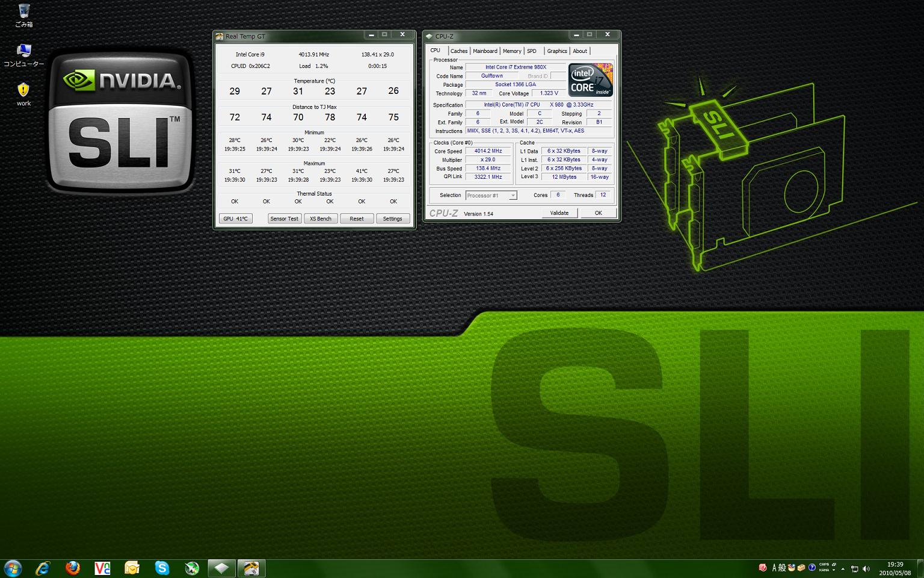The height and width of the screenshot is (578, 924).
Task: Run the Sensor Test in Real Temp
Action: (x=285, y=219)
